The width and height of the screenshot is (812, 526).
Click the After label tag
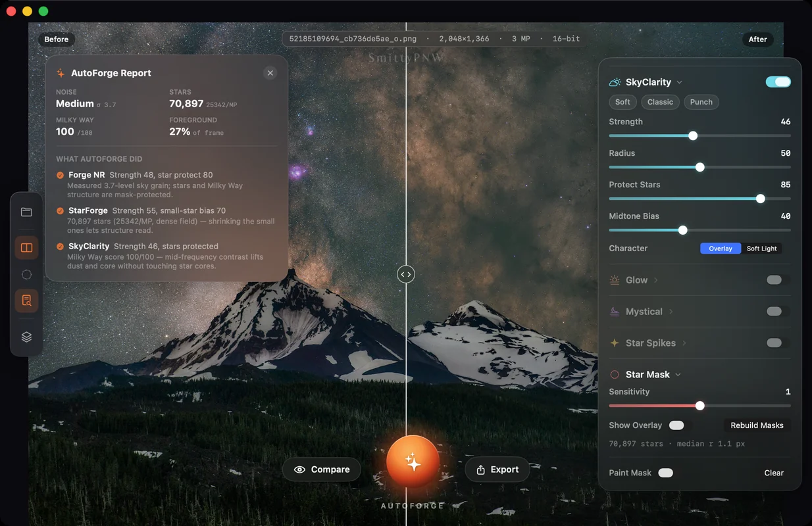(x=757, y=39)
